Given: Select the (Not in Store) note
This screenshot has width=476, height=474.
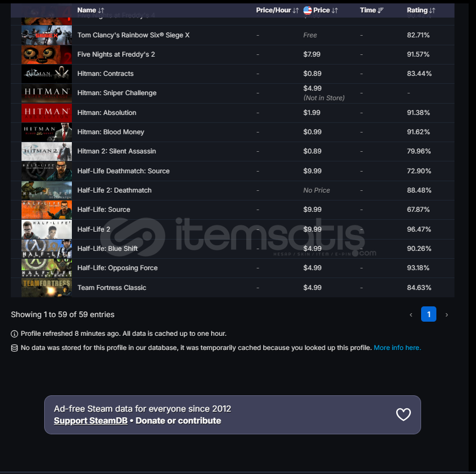Looking at the screenshot, I should (324, 98).
